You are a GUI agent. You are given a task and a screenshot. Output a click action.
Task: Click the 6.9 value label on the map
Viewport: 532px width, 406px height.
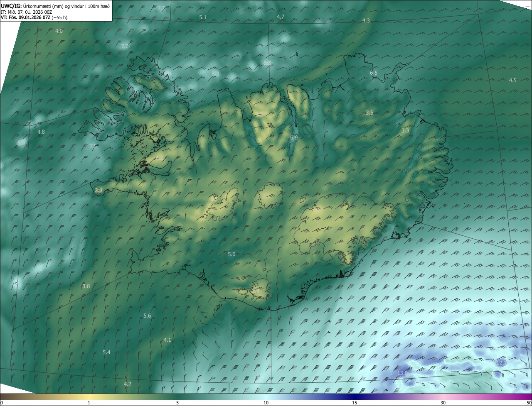[294, 137]
